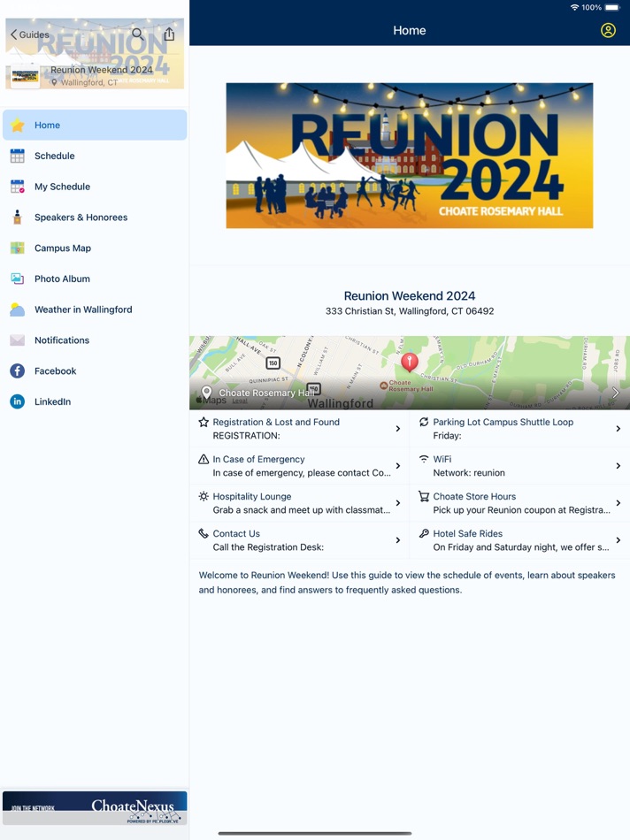630x840 pixels.
Task: Open Campus Map menu item
Action: [95, 248]
